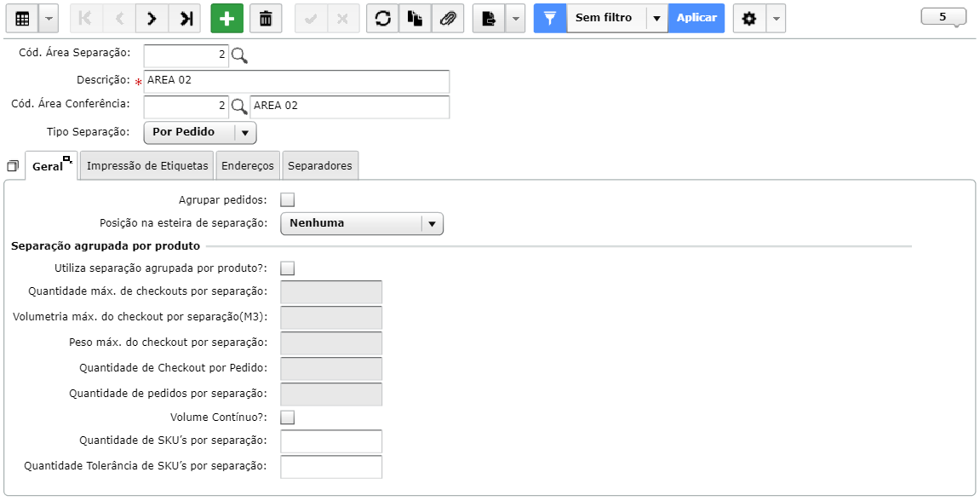This screenshot has height=501, width=980.
Task: Toggle Agrupar pedidos checkbox
Action: coord(288,200)
